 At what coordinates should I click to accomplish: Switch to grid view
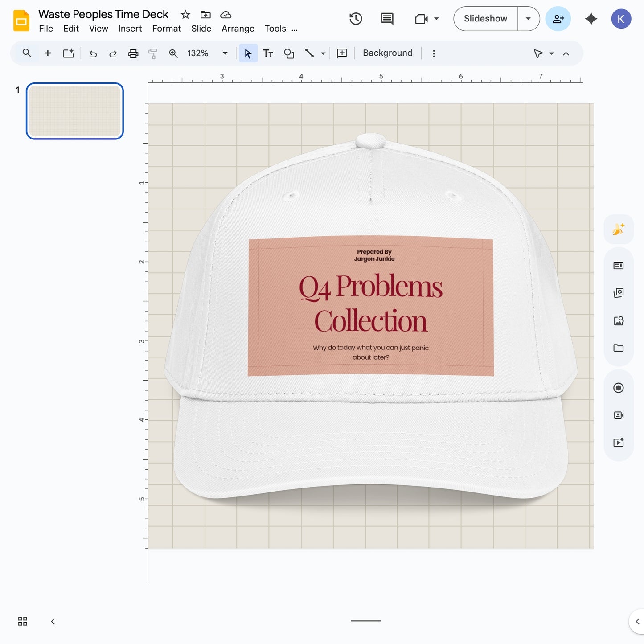click(x=23, y=621)
